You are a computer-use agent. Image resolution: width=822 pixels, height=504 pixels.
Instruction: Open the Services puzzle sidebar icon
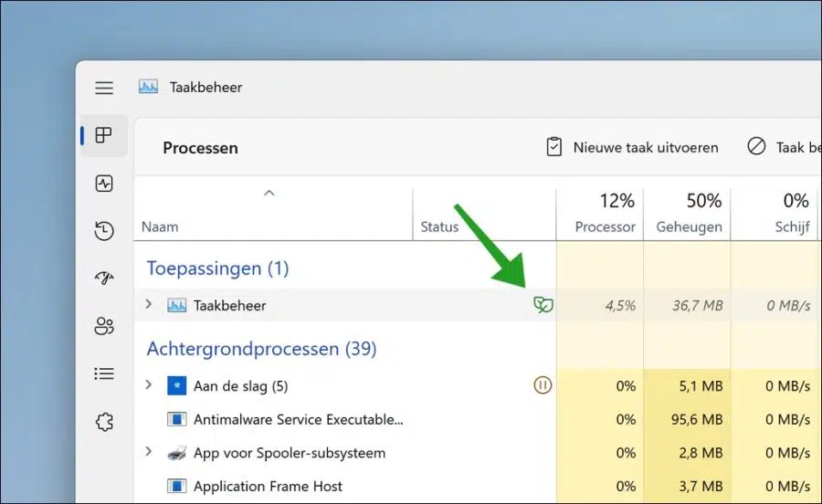pyautogui.click(x=104, y=421)
